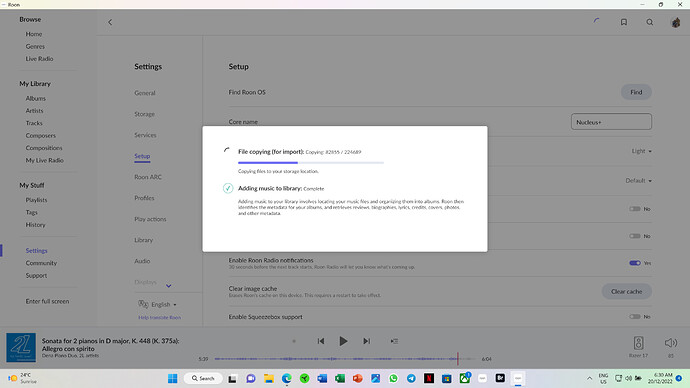
Task: Open Library settings tab
Action: 143,240
